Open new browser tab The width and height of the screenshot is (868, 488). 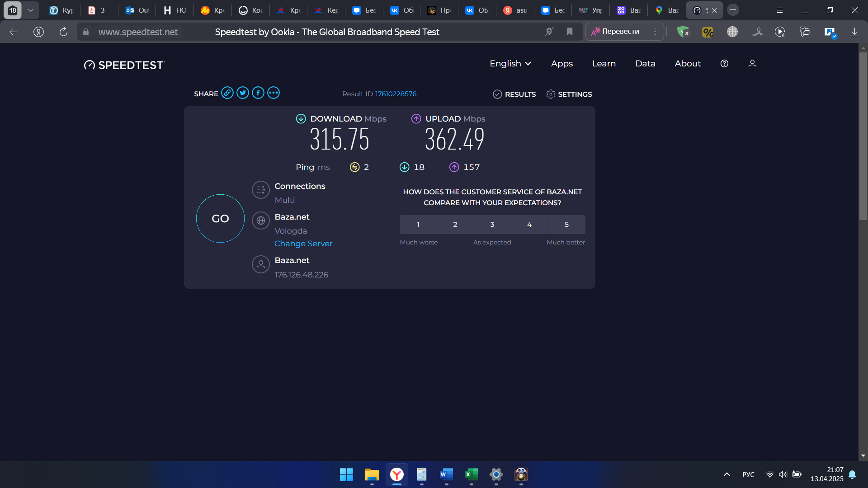point(733,9)
